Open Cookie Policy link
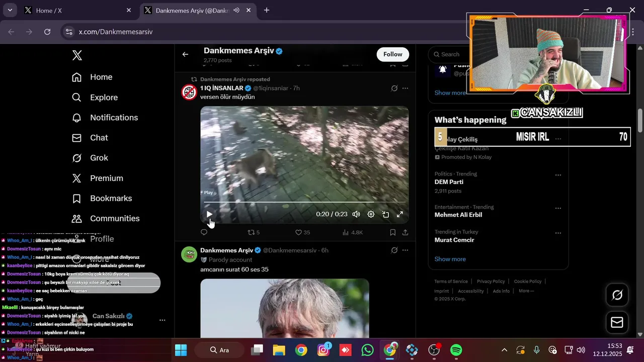 [527, 282]
